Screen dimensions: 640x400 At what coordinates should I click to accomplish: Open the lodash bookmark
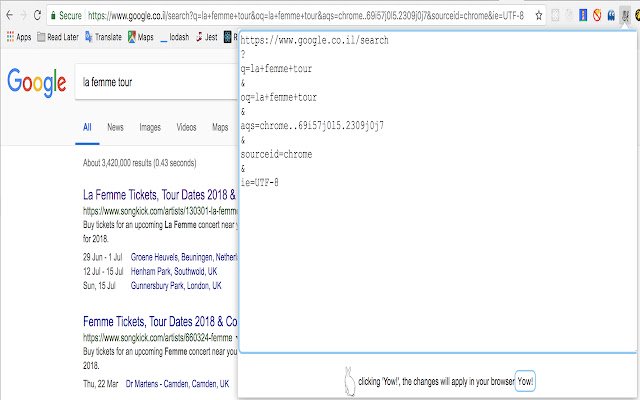tap(175, 37)
